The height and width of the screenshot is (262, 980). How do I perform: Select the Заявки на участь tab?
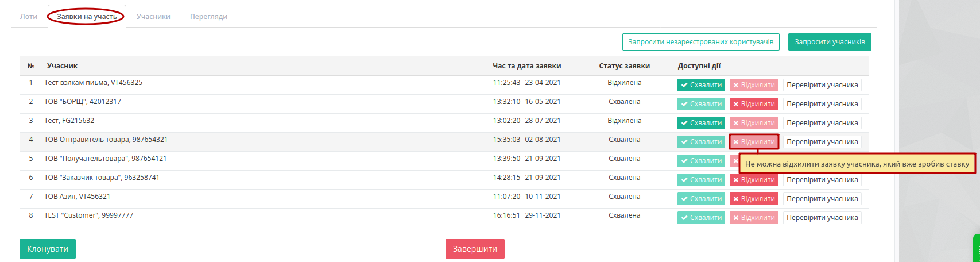87,16
